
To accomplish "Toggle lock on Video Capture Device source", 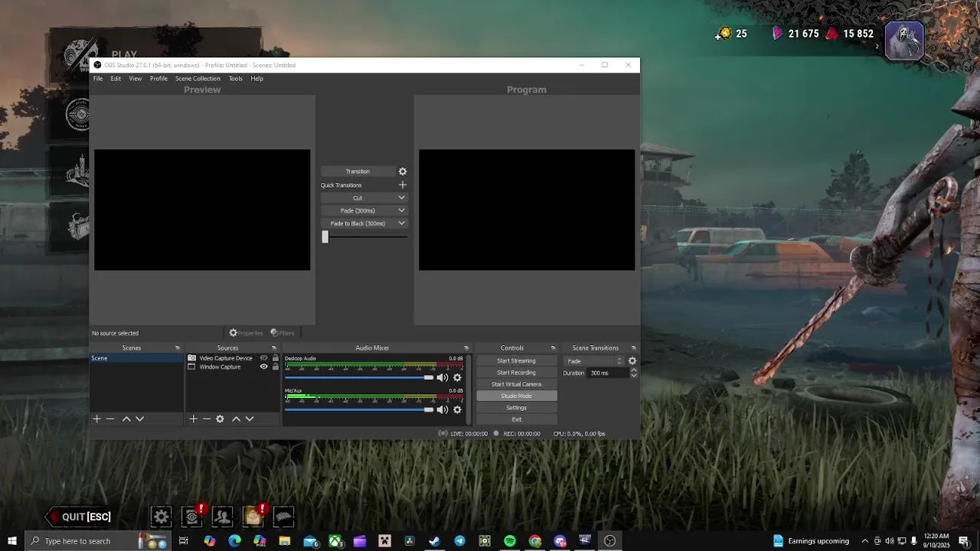I will [276, 358].
